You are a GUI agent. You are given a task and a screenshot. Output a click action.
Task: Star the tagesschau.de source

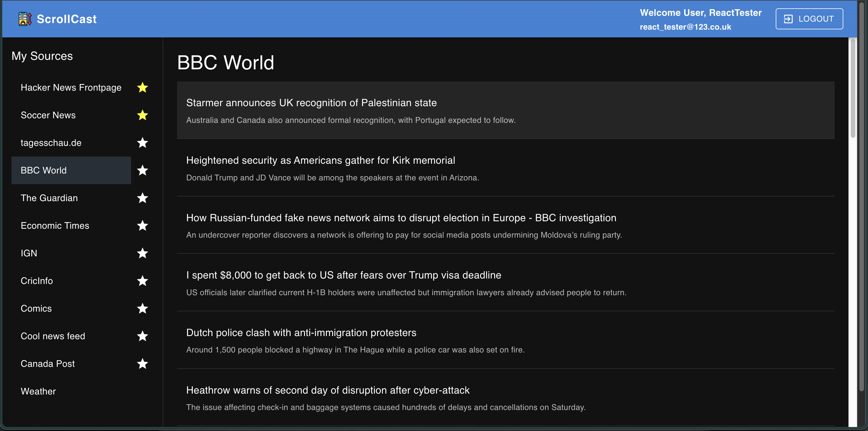[143, 143]
